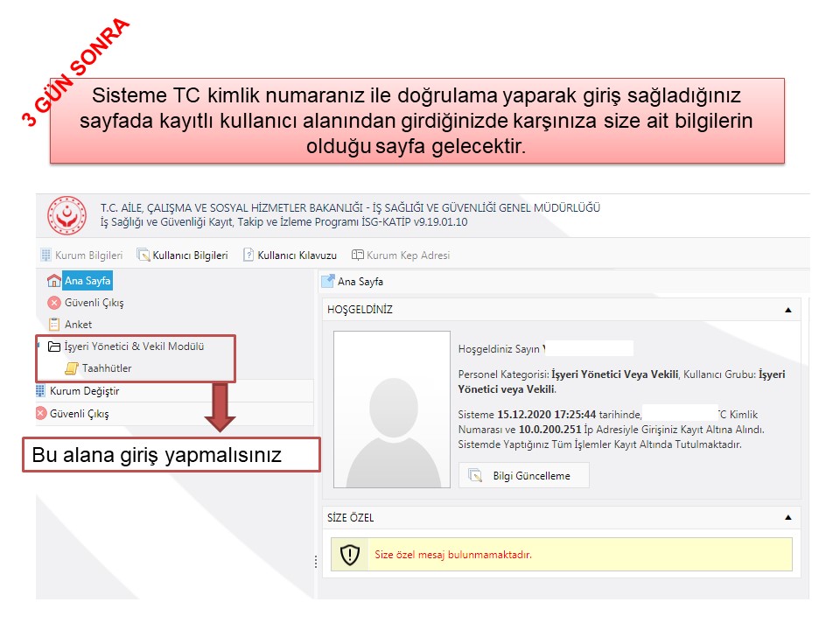Open the Kullanıcı Kılavuzu help document
This screenshot has width=840, height=630.
(x=290, y=255)
